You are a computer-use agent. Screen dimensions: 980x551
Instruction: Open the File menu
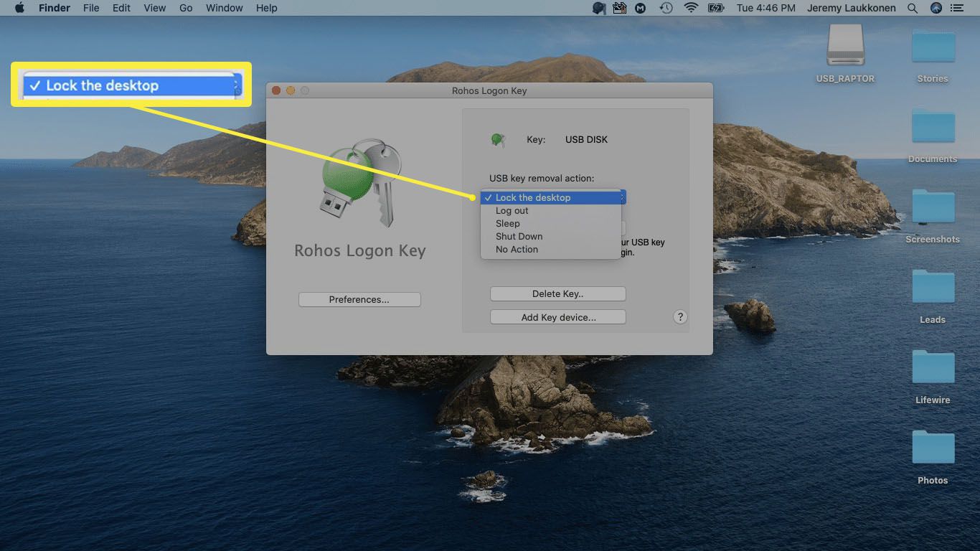click(91, 8)
